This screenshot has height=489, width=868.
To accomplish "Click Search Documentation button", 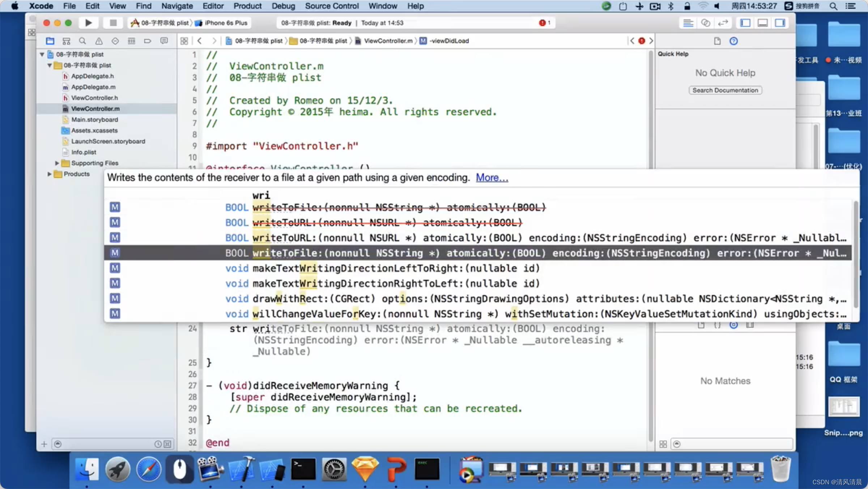I will [x=725, y=90].
